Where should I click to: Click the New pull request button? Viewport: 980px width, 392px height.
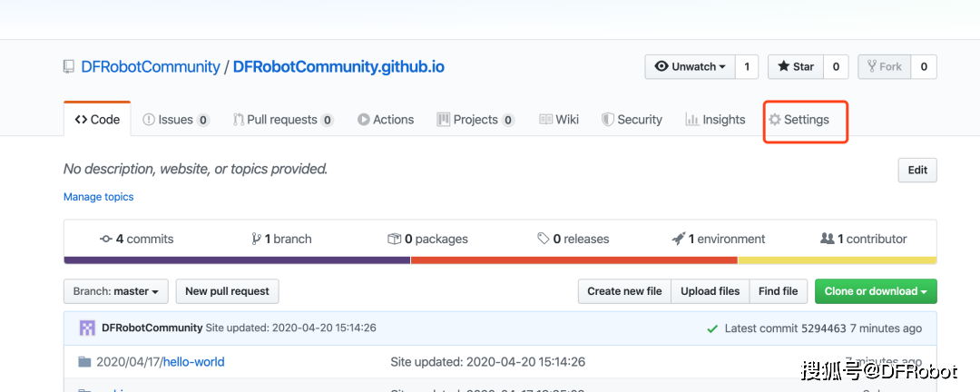(x=227, y=291)
